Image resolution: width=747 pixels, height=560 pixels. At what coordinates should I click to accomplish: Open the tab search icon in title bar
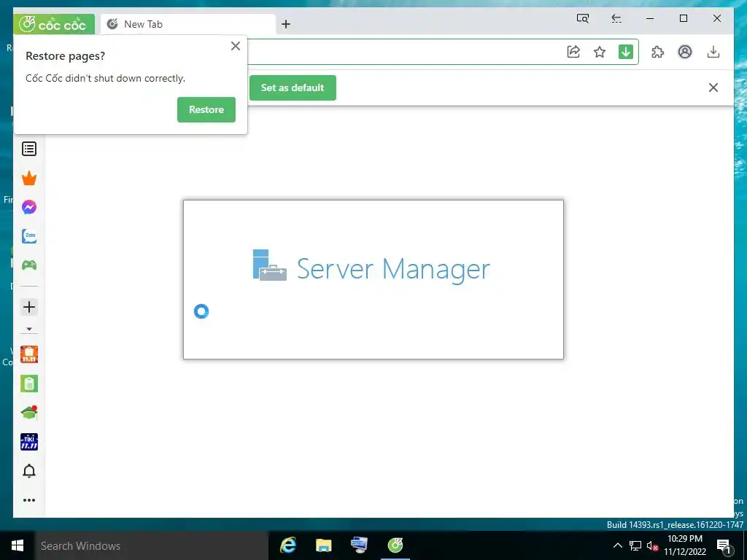click(583, 18)
